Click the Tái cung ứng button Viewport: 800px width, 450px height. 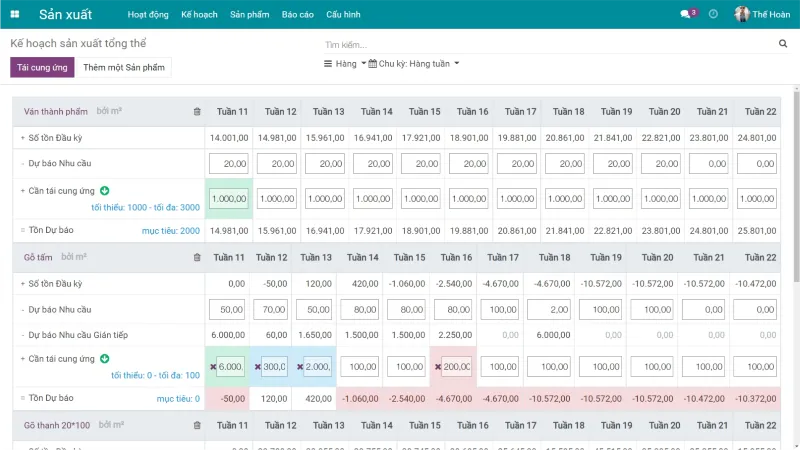click(42, 67)
